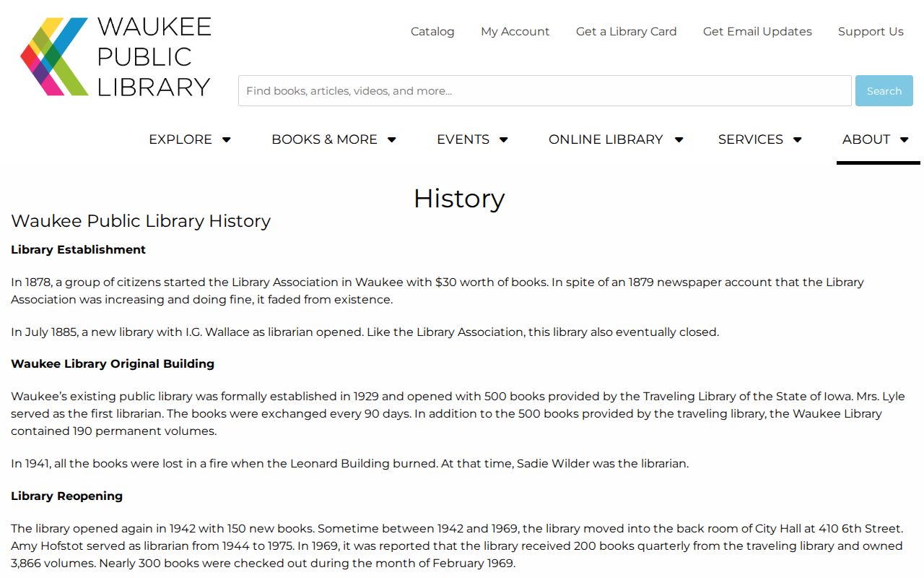Click the paragraph beginning The library opened again
Viewport: 924px width, 578px height.
[457, 546]
